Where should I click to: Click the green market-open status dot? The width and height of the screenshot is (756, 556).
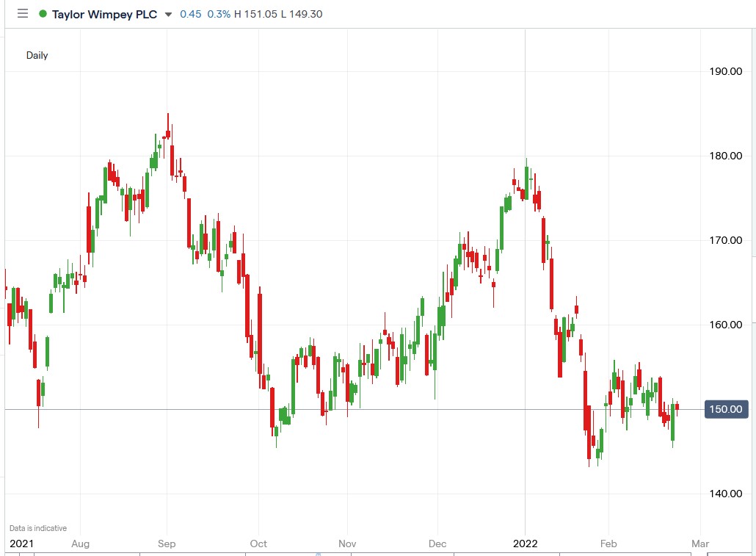pos(42,13)
